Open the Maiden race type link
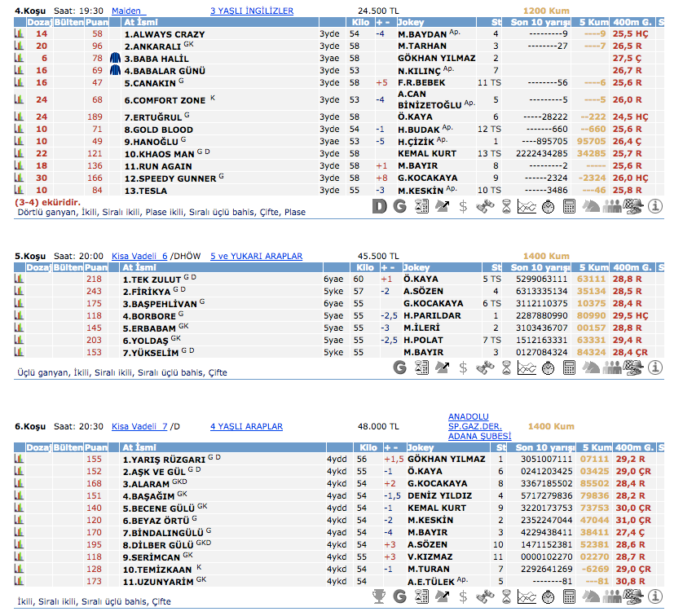Image resolution: width=683 pixels, height=616 pixels. tap(137, 11)
